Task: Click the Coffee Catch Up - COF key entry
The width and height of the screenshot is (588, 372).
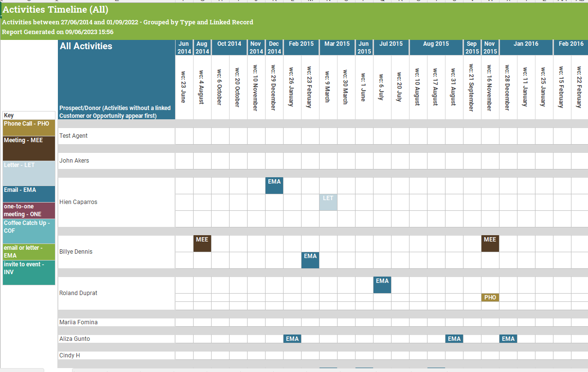Action: [29, 231]
